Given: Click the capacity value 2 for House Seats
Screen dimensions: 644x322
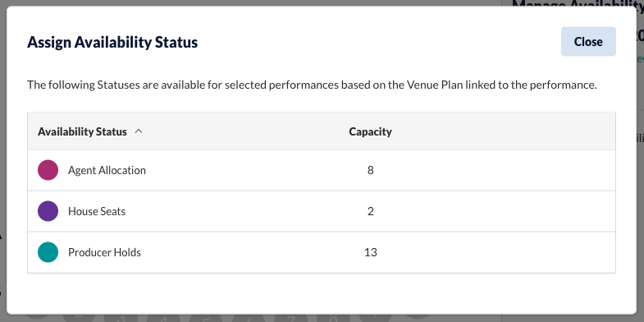Looking at the screenshot, I should click(x=371, y=211).
